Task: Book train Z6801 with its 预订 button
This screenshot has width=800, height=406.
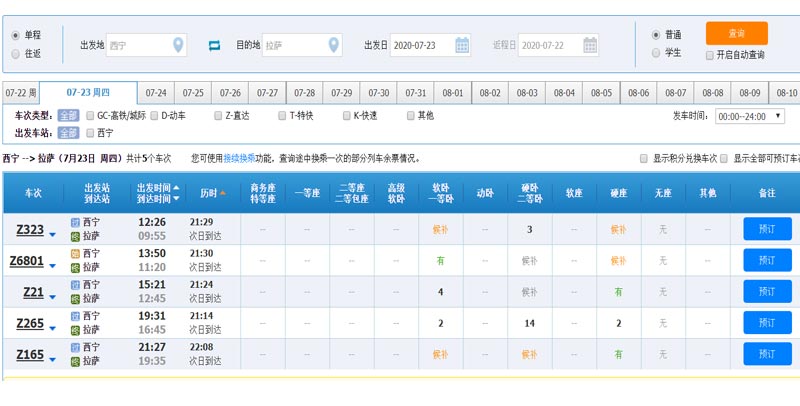Action: [767, 260]
